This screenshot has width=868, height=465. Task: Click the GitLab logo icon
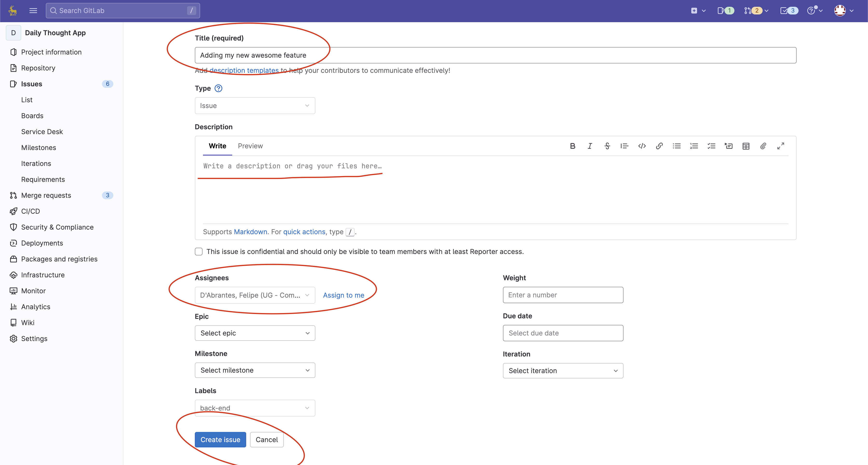[x=13, y=10]
